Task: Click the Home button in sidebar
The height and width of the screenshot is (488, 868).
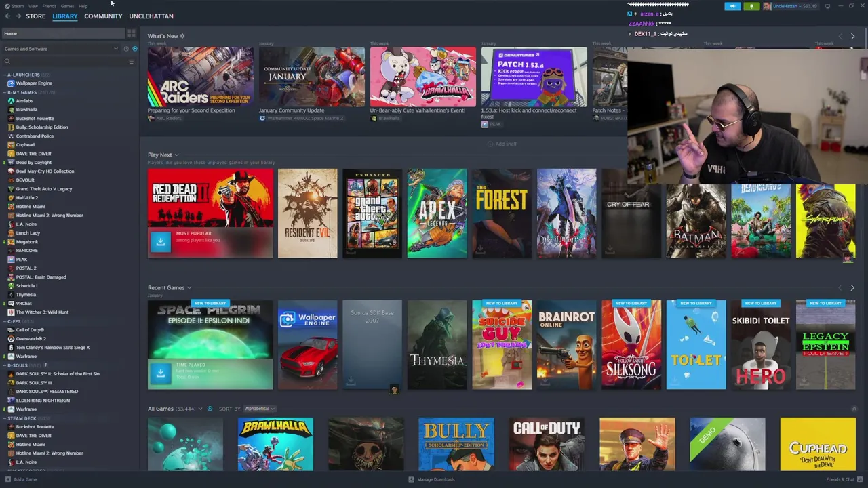Action: 64,33
